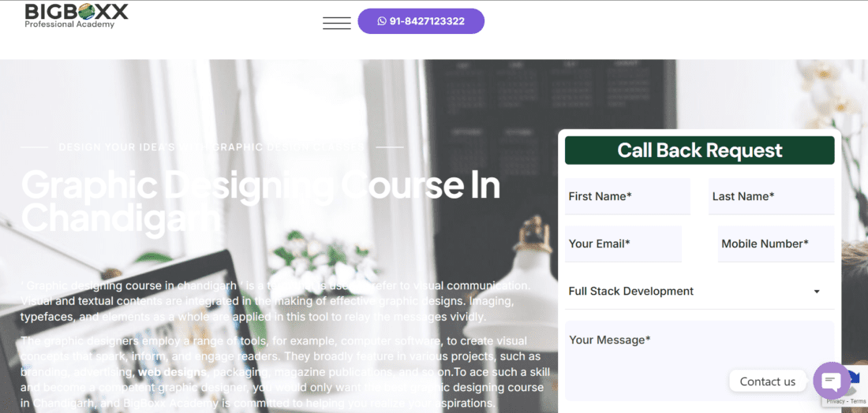Image resolution: width=868 pixels, height=413 pixels.
Task: Expand the Full Stack Development selector
Action: pyautogui.click(x=699, y=292)
